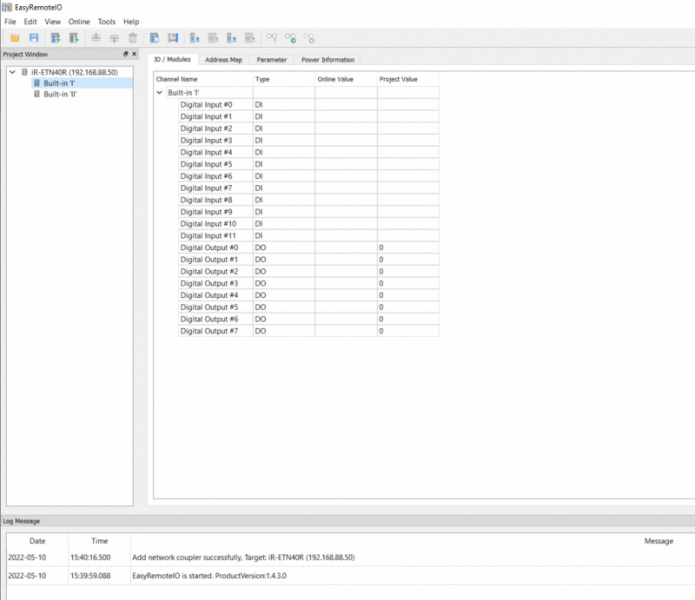Click Project Value cell of Digital Output #0
The image size is (695, 600).
(407, 247)
